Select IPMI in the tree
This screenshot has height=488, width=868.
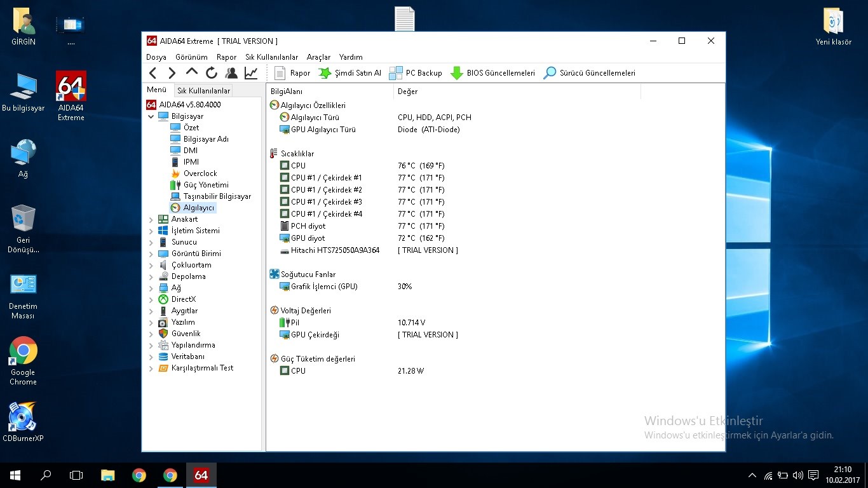pos(185,162)
